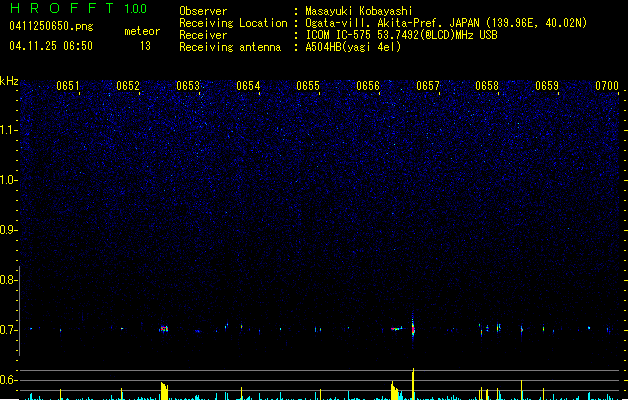Image resolution: width=629 pixels, height=400 pixels.
Task: Click the 0700 time marker
Action: pos(607,86)
